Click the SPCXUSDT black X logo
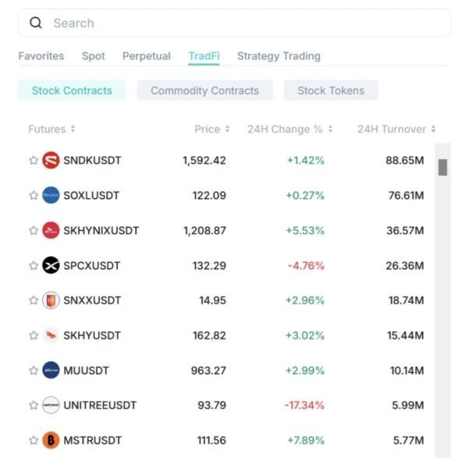Screen dimensions: 476x468 [51, 265]
